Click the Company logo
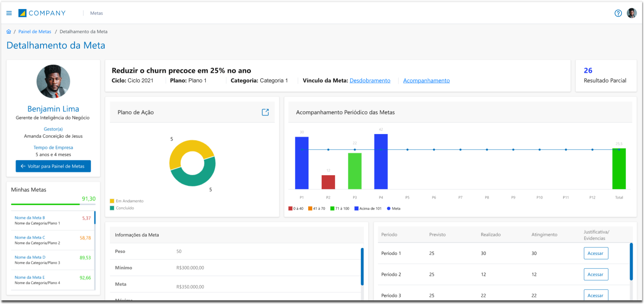The image size is (644, 304). pos(42,13)
